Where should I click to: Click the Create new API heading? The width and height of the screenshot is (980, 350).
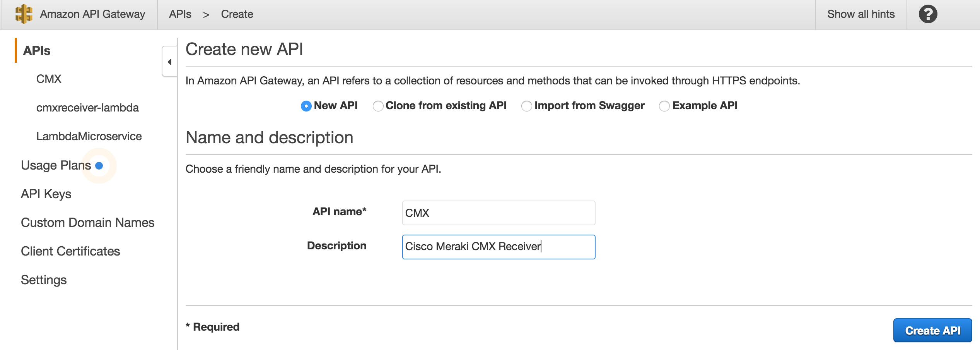pyautogui.click(x=244, y=50)
